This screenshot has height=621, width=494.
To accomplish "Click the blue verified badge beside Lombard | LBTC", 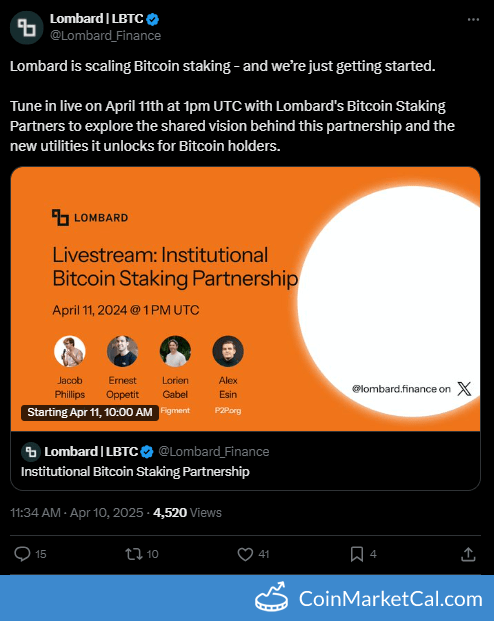I will [x=153, y=19].
